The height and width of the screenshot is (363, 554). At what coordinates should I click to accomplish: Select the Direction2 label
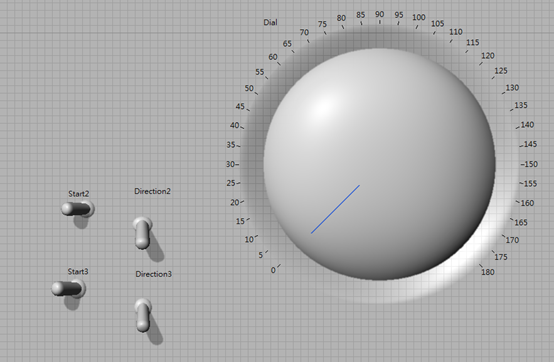pos(152,191)
